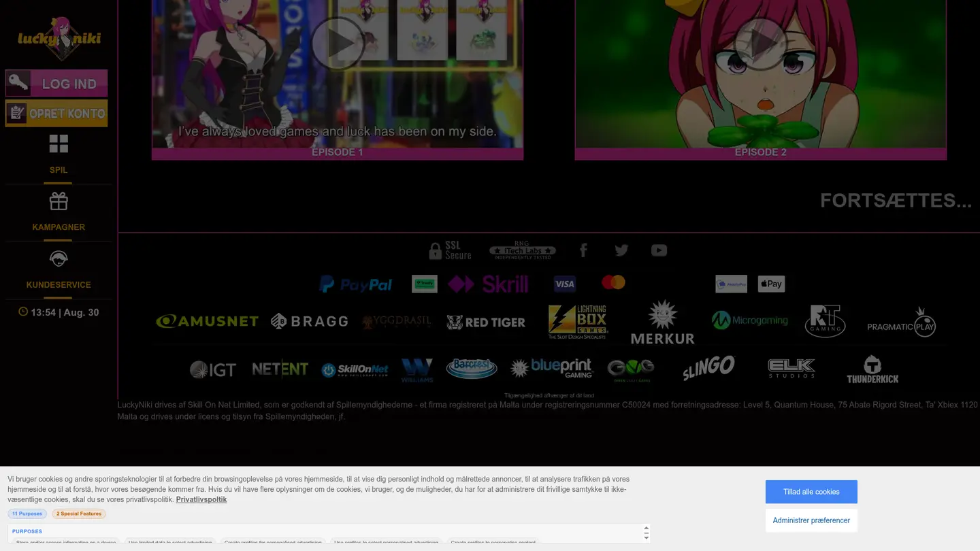This screenshot has height=551, width=980.
Task: Play the Episode 1 video
Action: (x=338, y=43)
